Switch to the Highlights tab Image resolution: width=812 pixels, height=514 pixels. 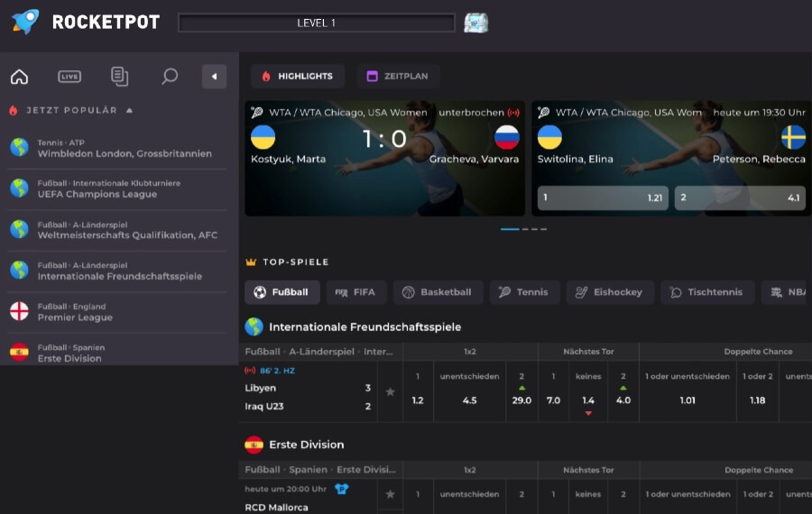(x=297, y=76)
